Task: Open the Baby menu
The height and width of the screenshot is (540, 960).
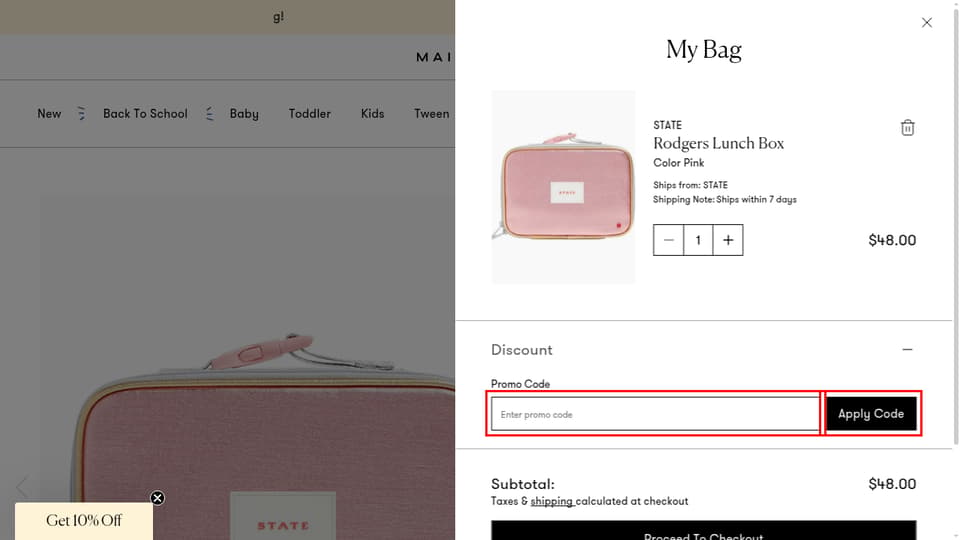Action: (244, 114)
